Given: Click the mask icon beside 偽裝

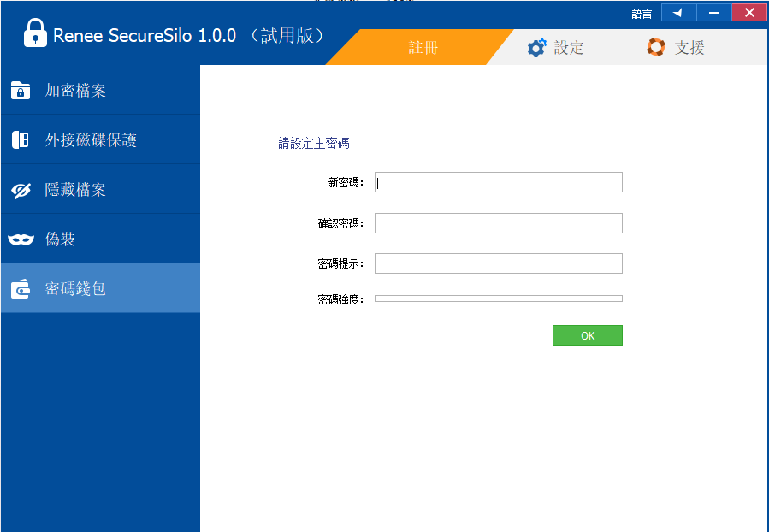Looking at the screenshot, I should tap(21, 239).
